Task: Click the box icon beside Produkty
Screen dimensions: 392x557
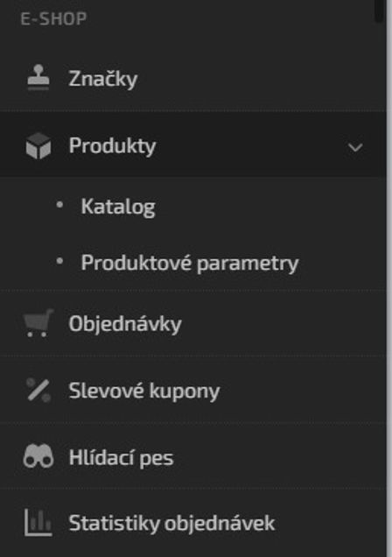Action: (x=38, y=145)
